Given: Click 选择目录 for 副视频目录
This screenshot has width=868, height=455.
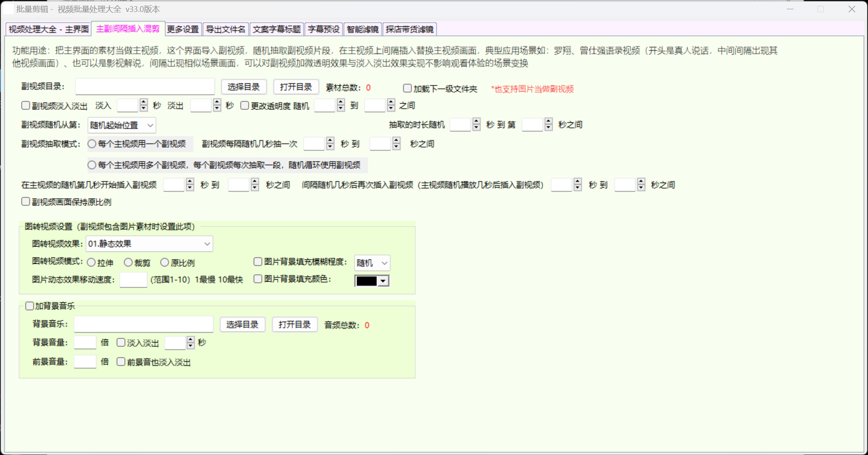Looking at the screenshot, I should pos(243,87).
